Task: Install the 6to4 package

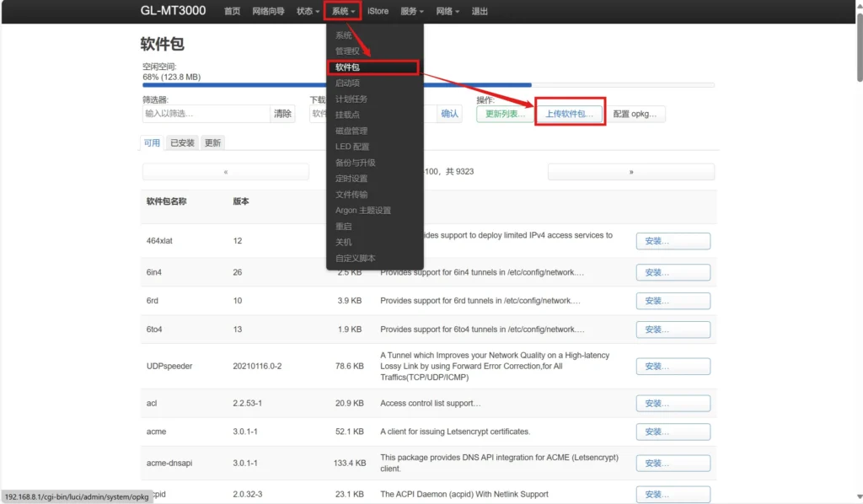Action: pyautogui.click(x=673, y=330)
